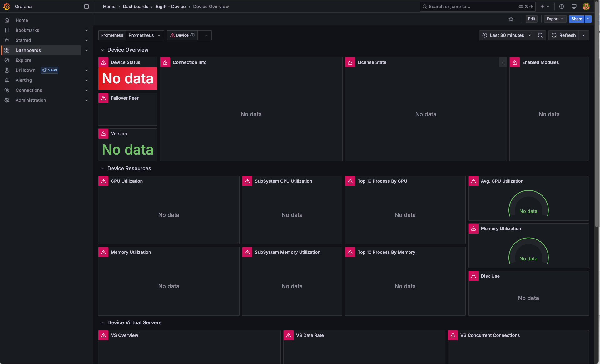
Task: Click the Edit dashboard button
Action: click(x=532, y=19)
